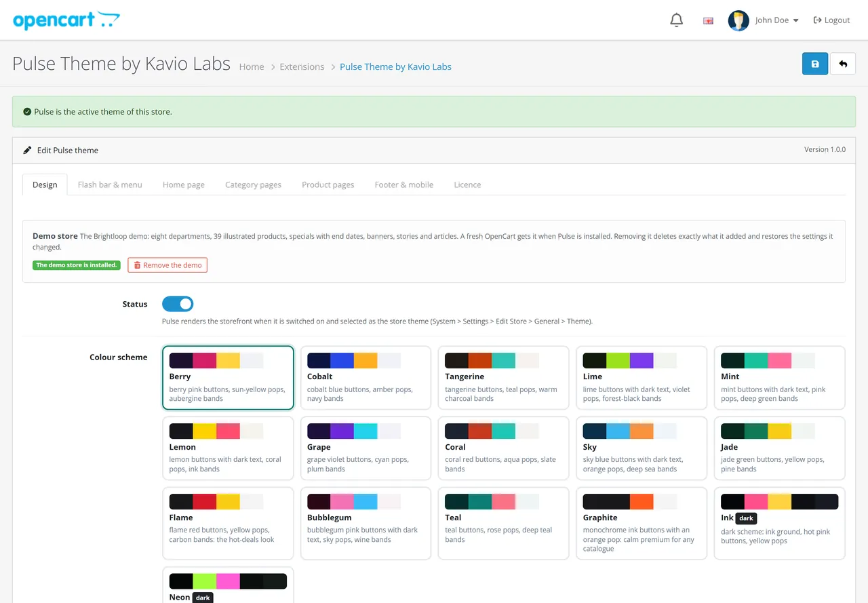Click the 'The demo store is installed.' badge

(x=77, y=265)
